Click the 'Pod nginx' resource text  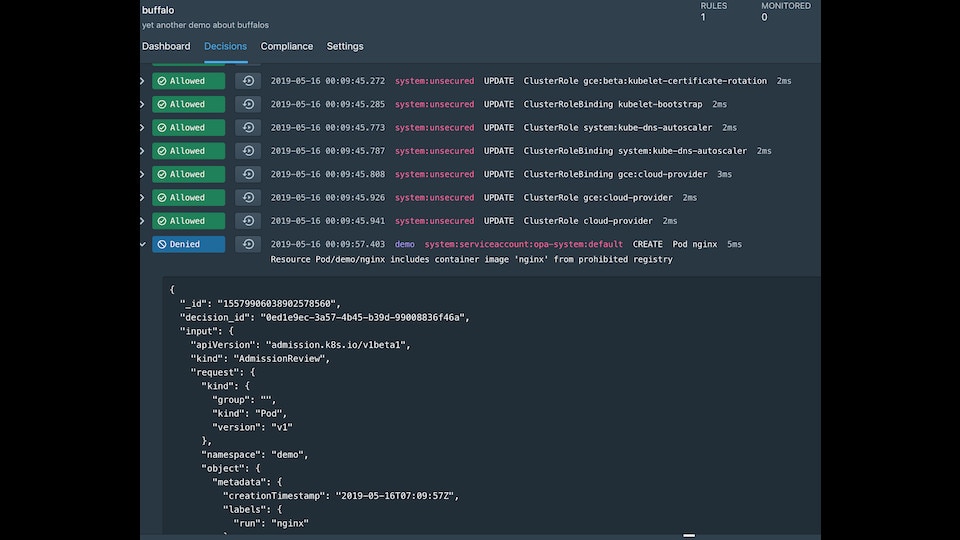pyautogui.click(x=695, y=244)
